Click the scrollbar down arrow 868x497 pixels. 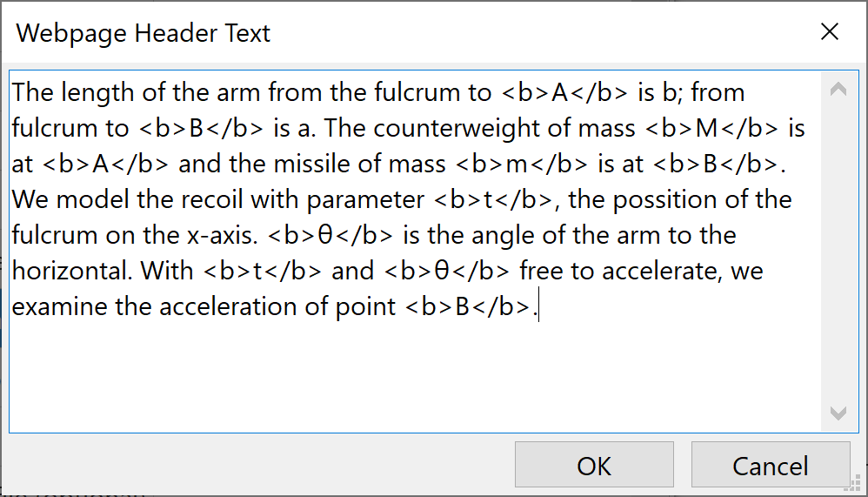(838, 413)
